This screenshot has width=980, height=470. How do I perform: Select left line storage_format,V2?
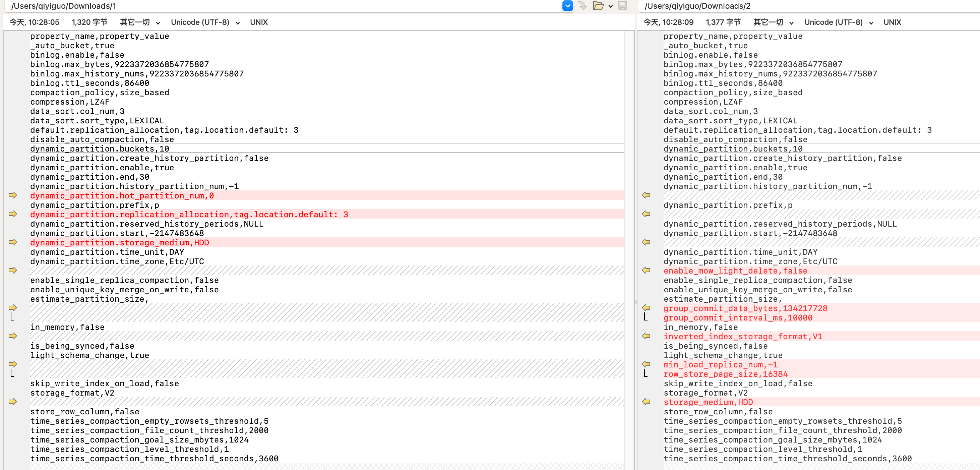click(x=72, y=393)
